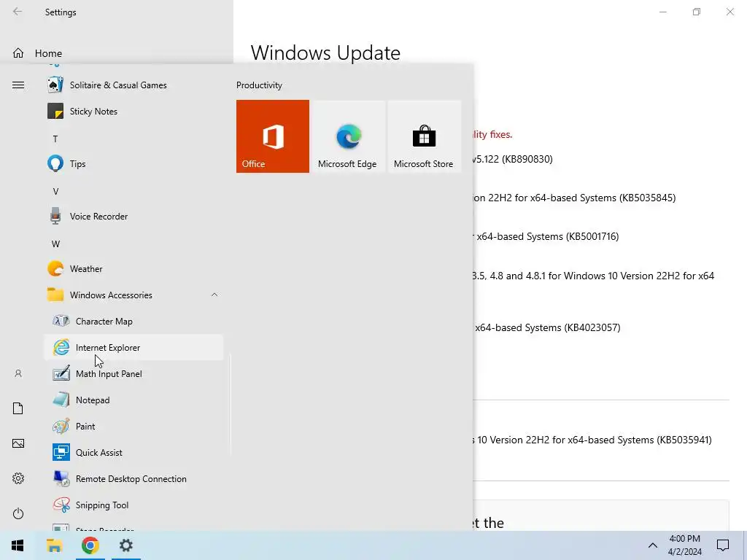747x560 pixels.
Task: Open the Weather app
Action: 133,268
